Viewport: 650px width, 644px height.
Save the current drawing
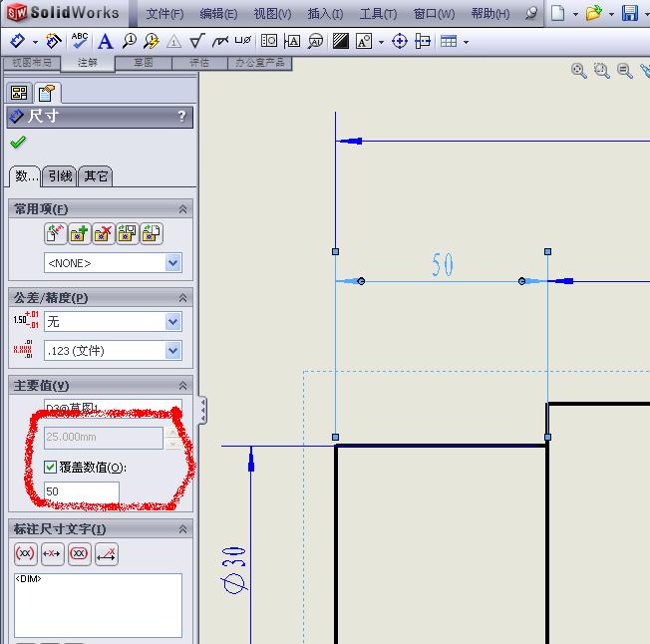[x=629, y=13]
